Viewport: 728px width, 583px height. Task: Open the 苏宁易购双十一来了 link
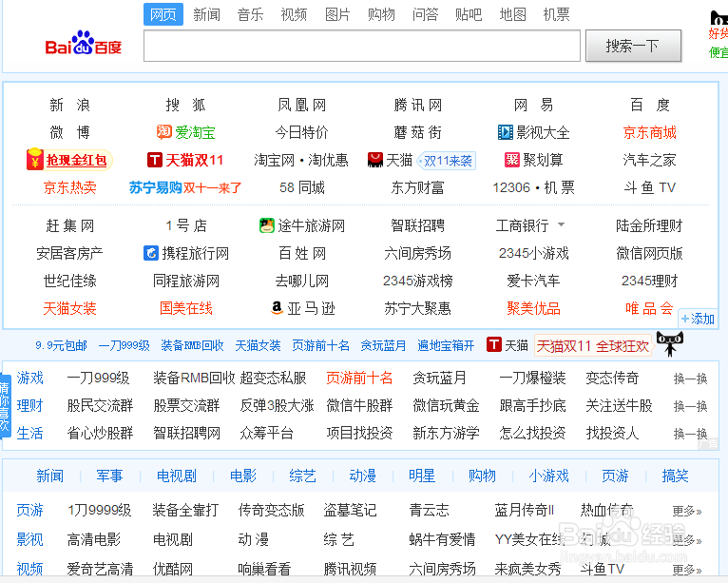pos(185,187)
